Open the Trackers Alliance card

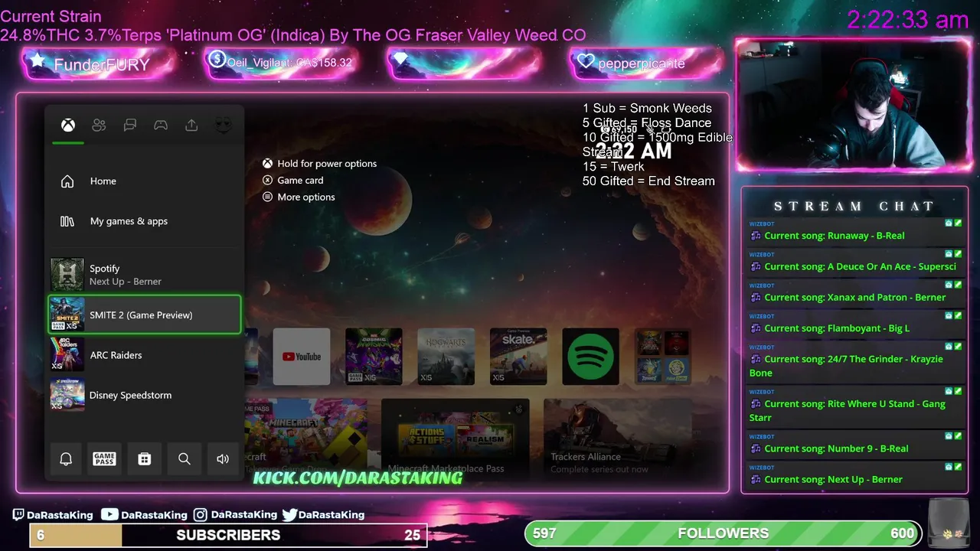tap(618, 437)
